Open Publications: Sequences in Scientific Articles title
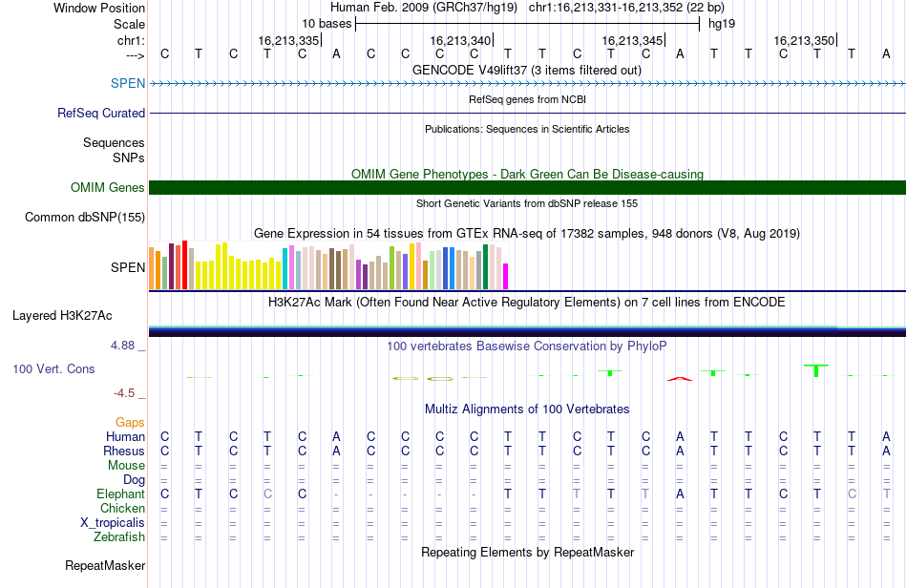Viewport: 907px width, 588px height. (527, 129)
